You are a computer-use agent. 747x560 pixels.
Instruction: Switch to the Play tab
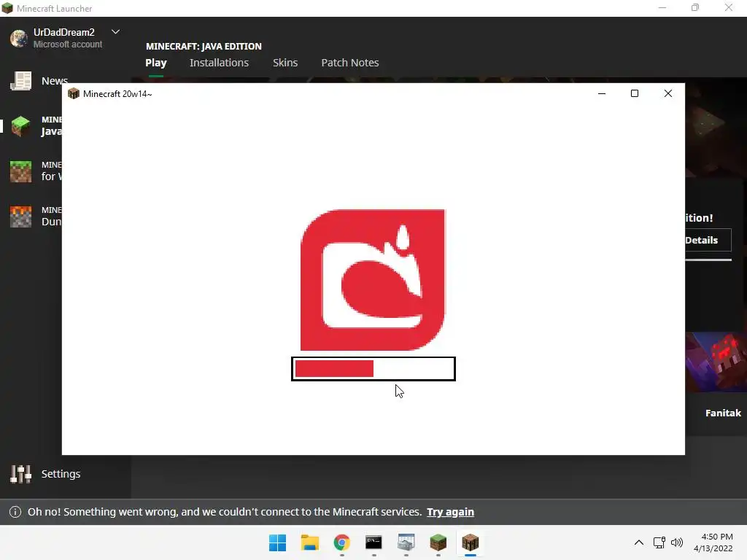click(156, 63)
